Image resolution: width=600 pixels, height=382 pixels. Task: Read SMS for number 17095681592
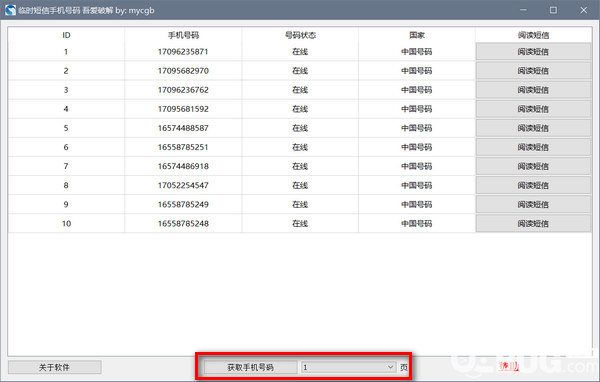pos(533,109)
